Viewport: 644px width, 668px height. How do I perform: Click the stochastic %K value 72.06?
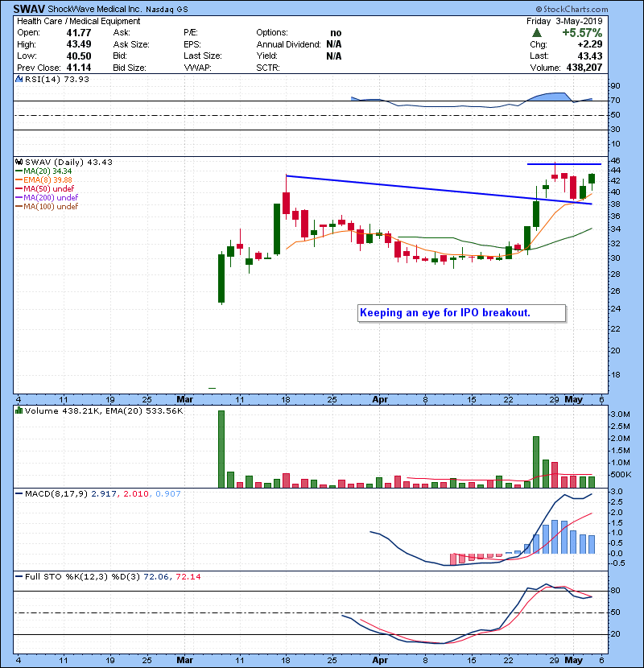(156, 576)
